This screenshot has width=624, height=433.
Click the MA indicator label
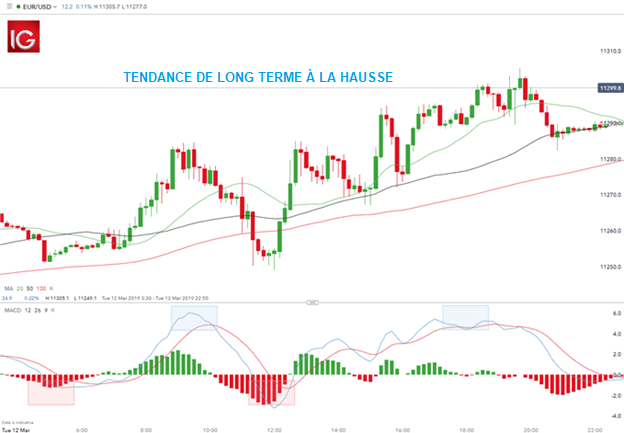pyautogui.click(x=8, y=288)
